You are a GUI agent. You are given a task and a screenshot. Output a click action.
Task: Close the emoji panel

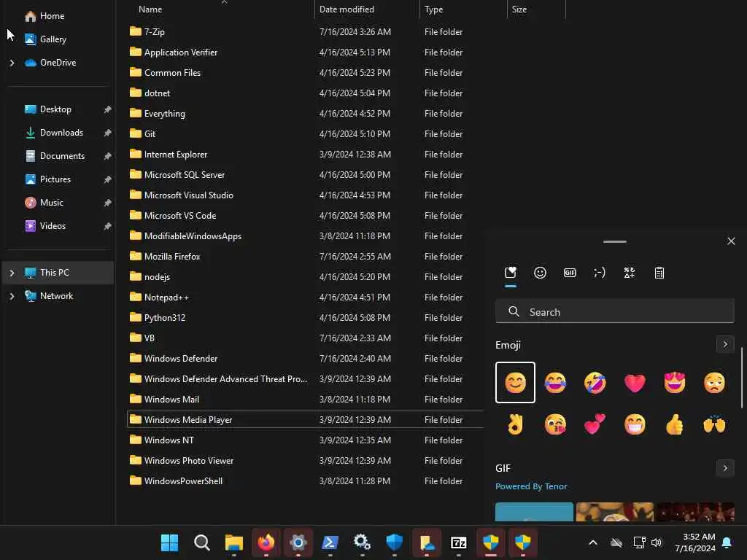tap(731, 241)
